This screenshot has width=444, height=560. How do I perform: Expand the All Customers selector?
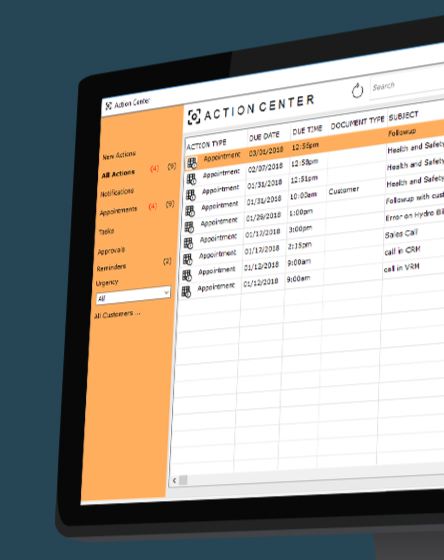click(117, 315)
